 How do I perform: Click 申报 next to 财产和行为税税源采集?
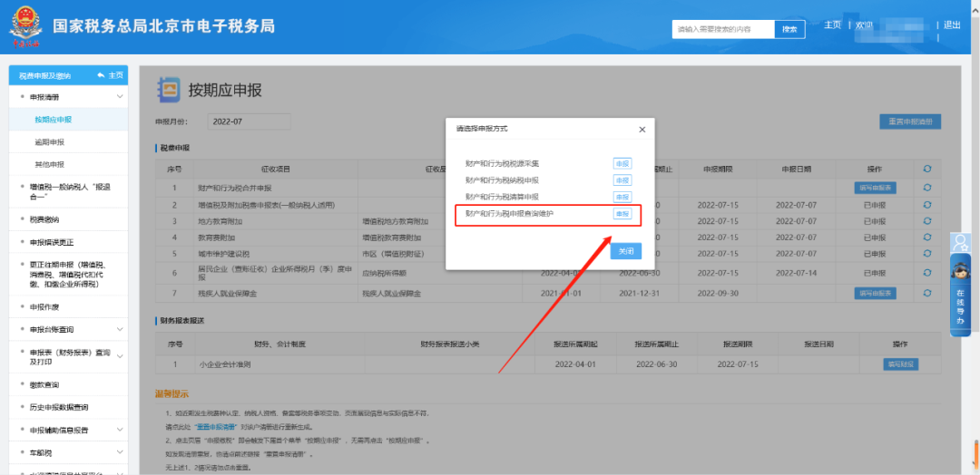pyautogui.click(x=622, y=163)
